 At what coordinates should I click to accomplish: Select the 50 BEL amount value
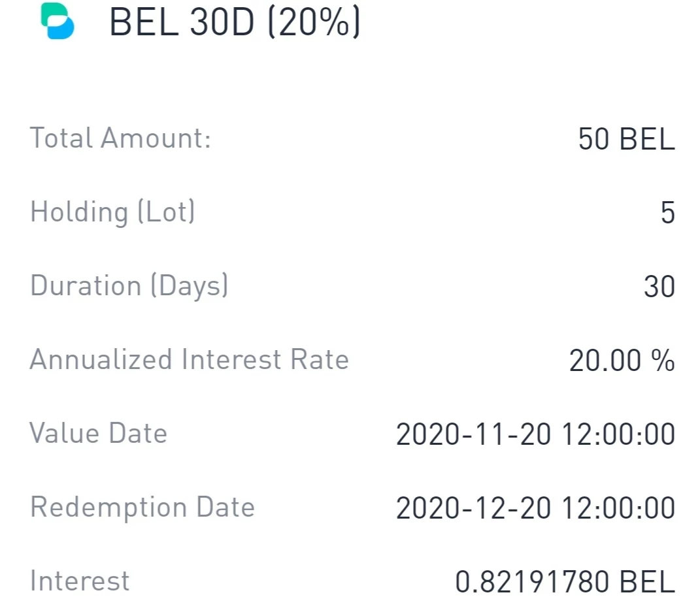tap(626, 138)
